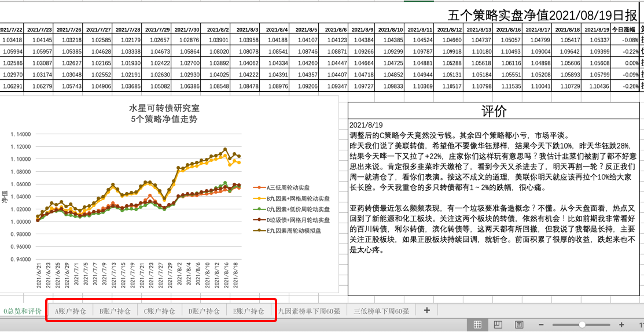Switch to Page Break Preview view
Image resolution: width=644 pixels, height=332 pixels.
(519, 324)
